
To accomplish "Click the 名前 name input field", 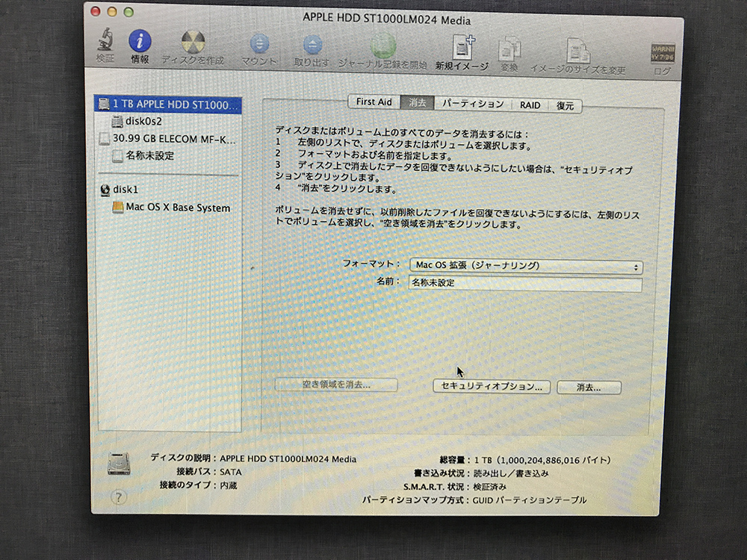I will pyautogui.click(x=525, y=283).
